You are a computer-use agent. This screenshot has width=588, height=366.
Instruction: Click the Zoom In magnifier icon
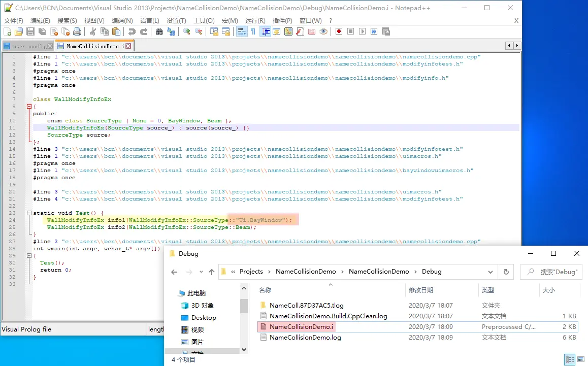pos(187,31)
